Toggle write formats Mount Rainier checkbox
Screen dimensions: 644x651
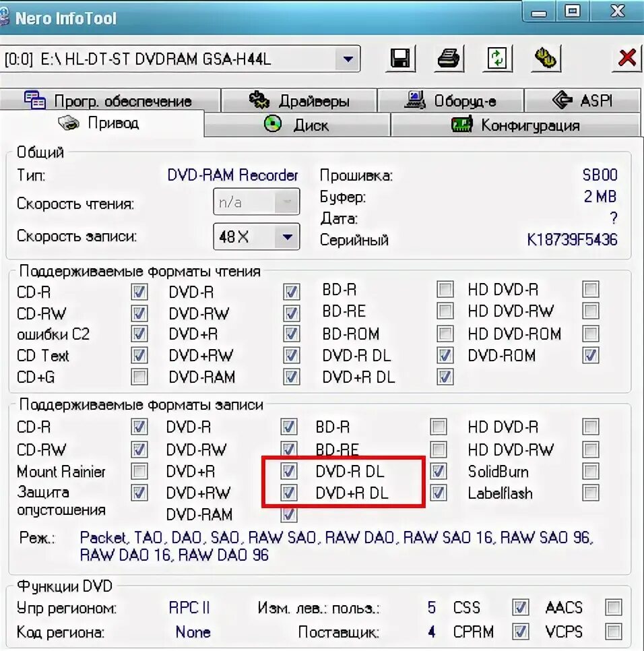(139, 471)
